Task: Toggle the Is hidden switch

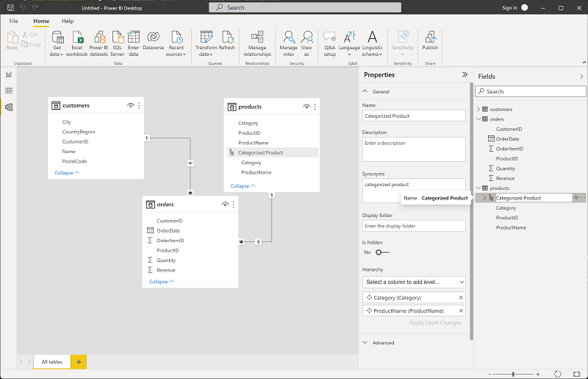Action: coord(382,252)
